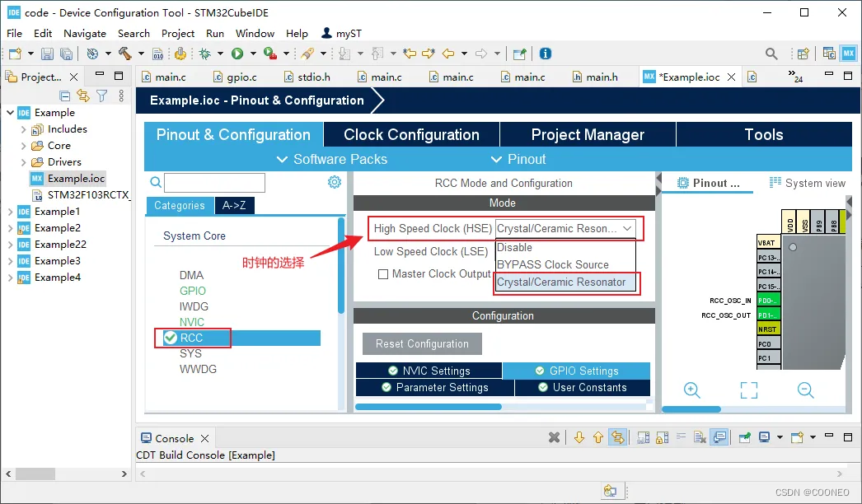This screenshot has width=862, height=504.
Task: Toggle console Scroll Lock icon
Action: pyautogui.click(x=663, y=437)
